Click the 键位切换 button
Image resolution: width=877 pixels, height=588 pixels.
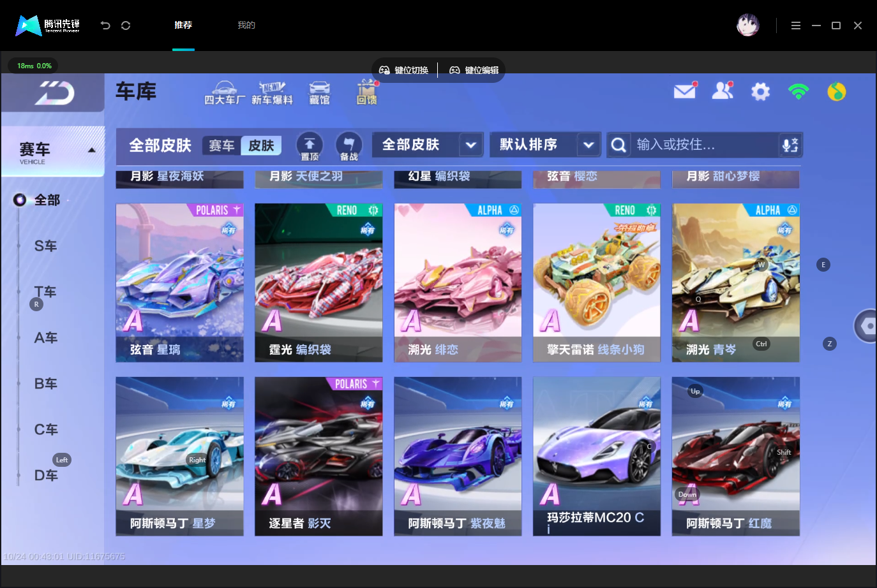click(x=405, y=70)
